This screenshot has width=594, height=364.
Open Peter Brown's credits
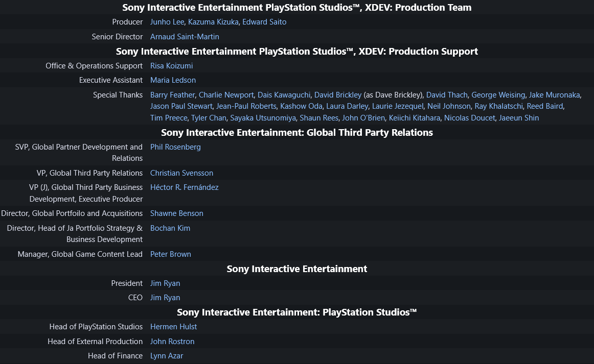[170, 255]
